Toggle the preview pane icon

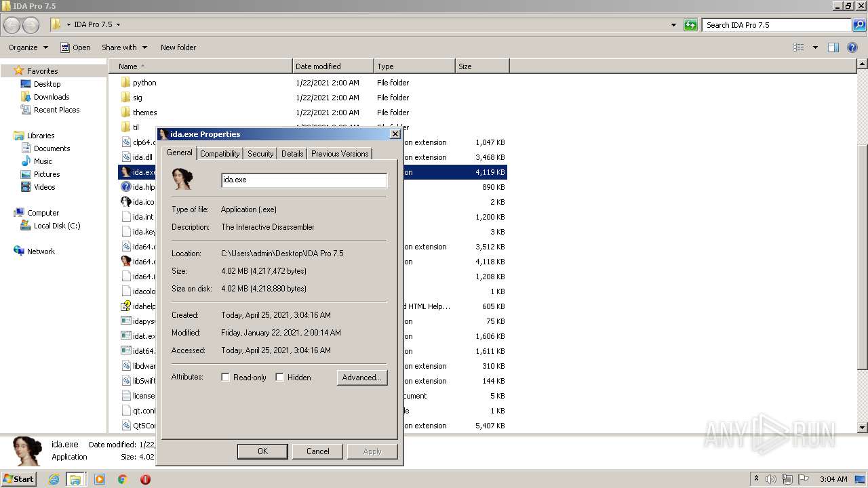click(x=833, y=47)
